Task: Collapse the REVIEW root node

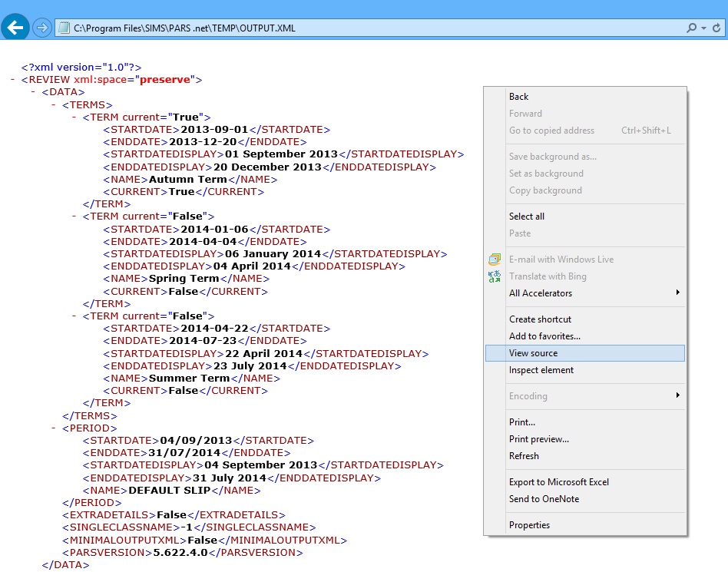Action: (12, 79)
